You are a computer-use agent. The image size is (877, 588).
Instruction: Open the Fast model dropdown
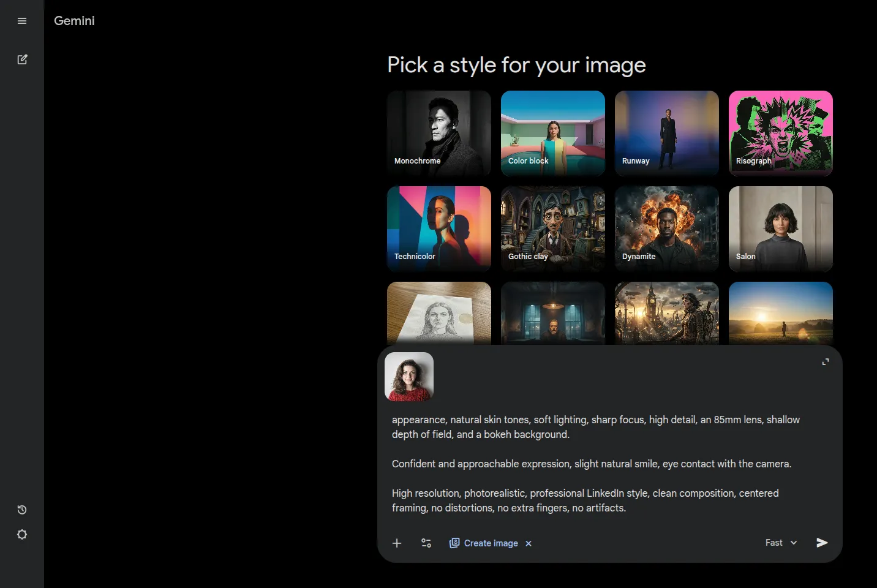[x=781, y=543]
